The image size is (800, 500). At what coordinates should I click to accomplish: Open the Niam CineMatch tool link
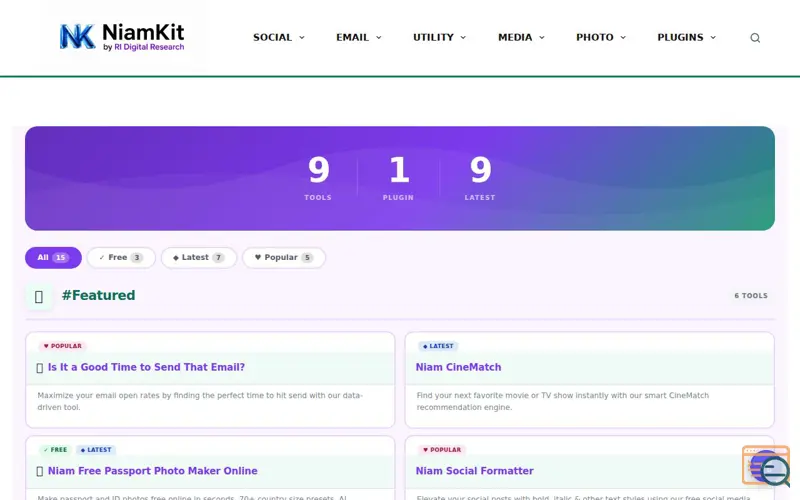point(458,367)
